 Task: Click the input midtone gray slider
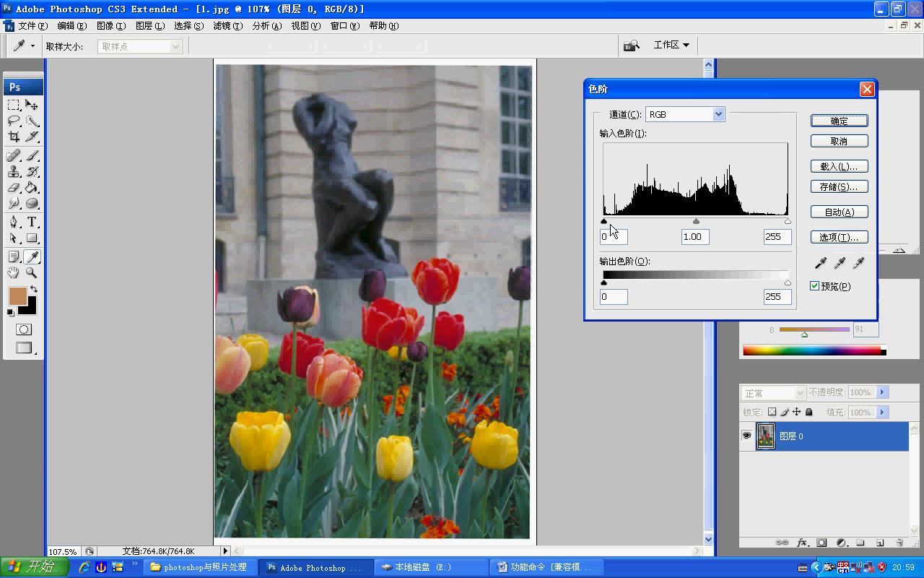(x=696, y=221)
